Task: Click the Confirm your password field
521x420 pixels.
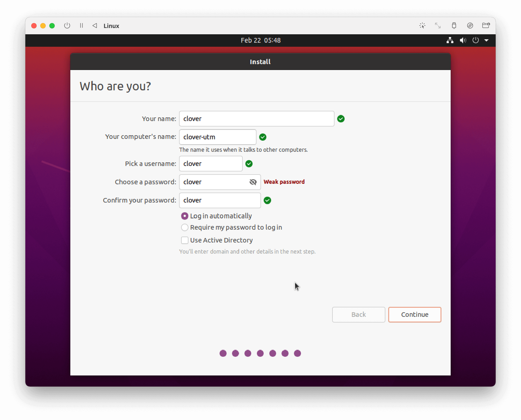Action: click(220, 200)
